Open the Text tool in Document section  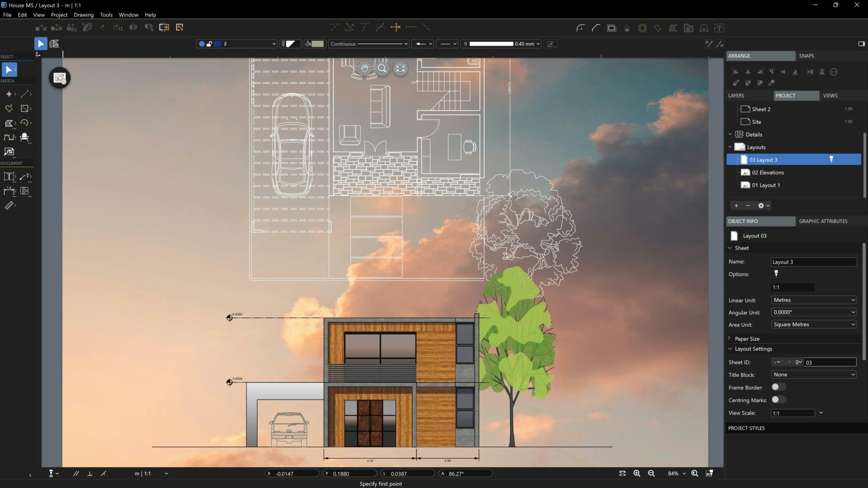point(9,176)
